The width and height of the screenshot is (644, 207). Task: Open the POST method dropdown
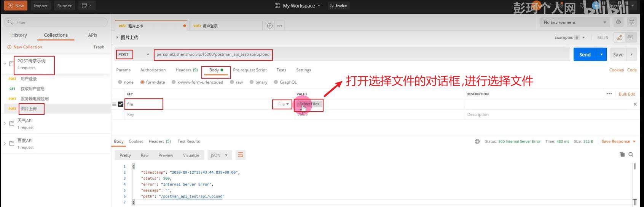133,55
